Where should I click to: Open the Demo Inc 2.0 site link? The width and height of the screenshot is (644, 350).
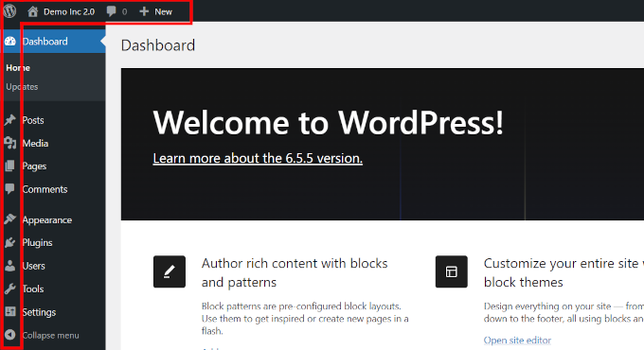tap(69, 12)
